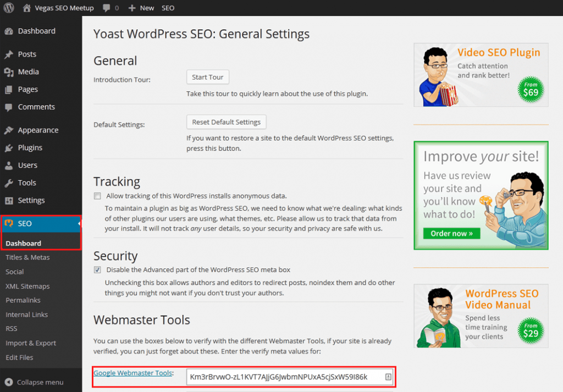Open the SEO admin bar menu

pyautogui.click(x=168, y=8)
